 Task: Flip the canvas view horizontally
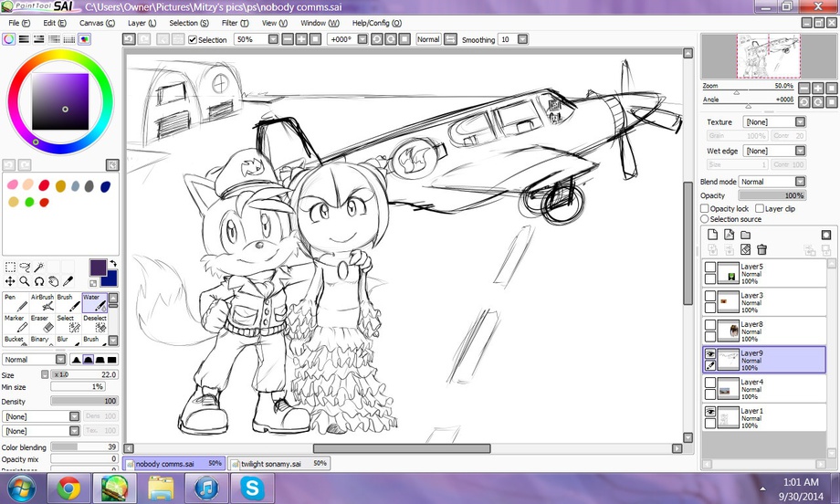coord(450,39)
